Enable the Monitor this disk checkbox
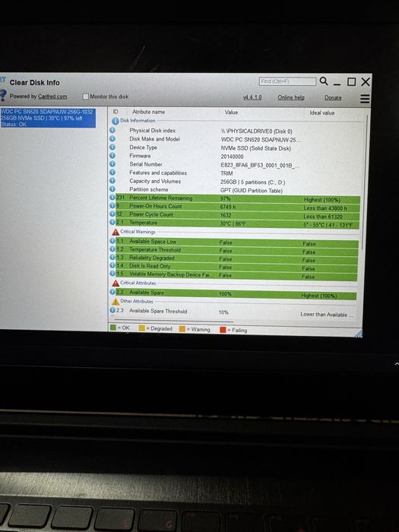 point(86,97)
